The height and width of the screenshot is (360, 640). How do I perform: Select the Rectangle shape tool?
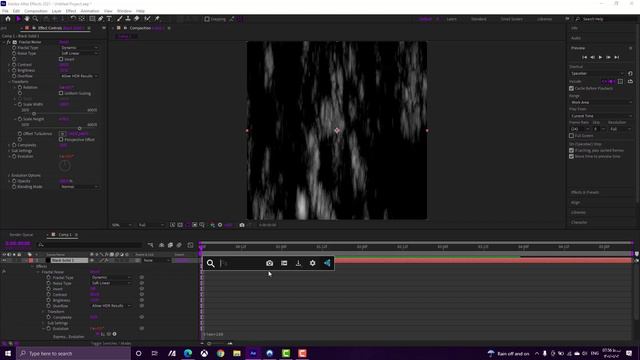coord(92,19)
